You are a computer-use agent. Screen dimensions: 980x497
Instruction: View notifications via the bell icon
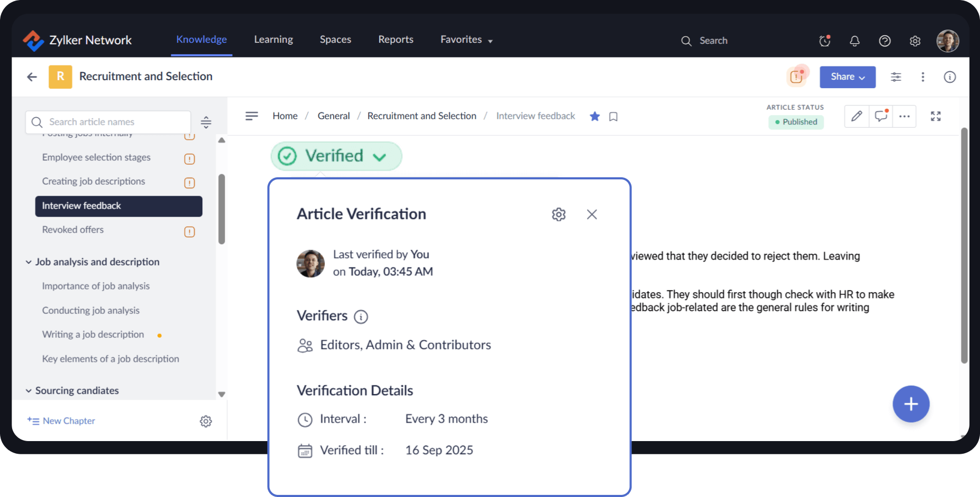[854, 41]
